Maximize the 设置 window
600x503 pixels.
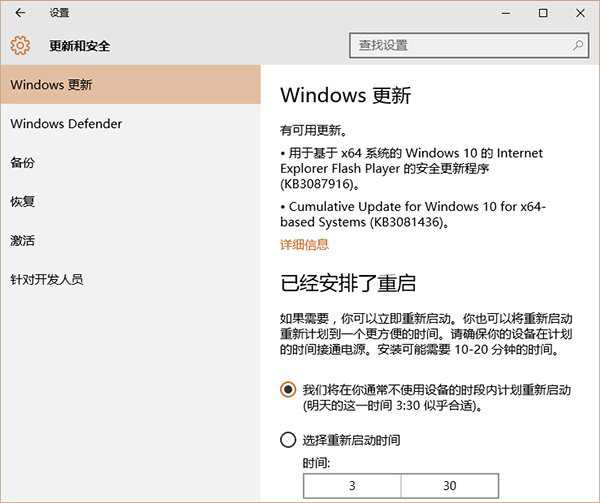(x=543, y=13)
